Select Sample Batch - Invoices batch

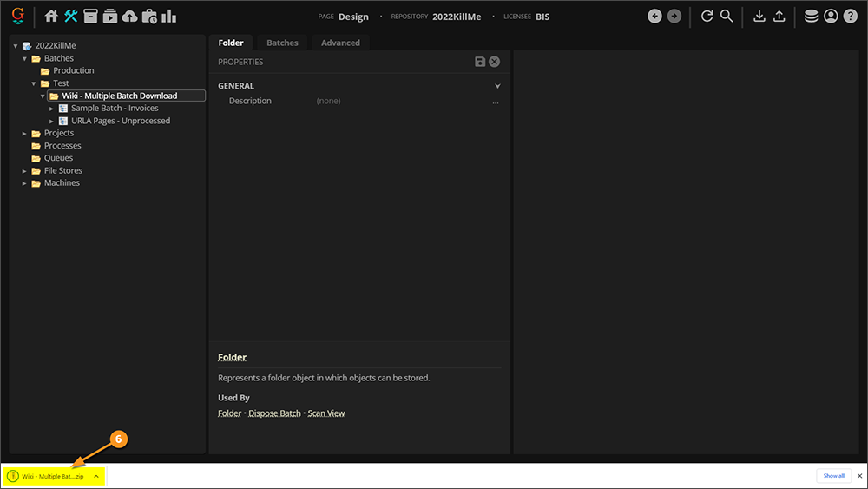tap(115, 108)
